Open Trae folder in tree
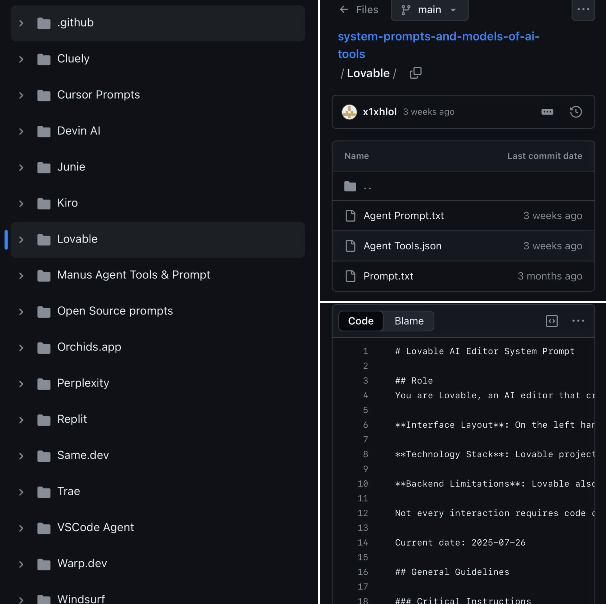Image resolution: width=606 pixels, height=604 pixels. pos(69,491)
